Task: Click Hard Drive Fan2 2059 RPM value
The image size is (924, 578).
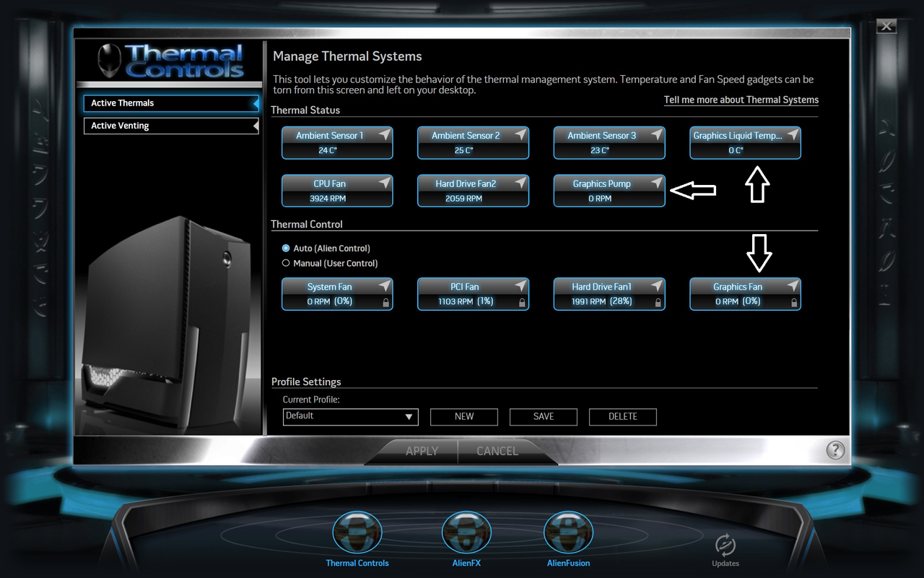Action: (x=464, y=199)
